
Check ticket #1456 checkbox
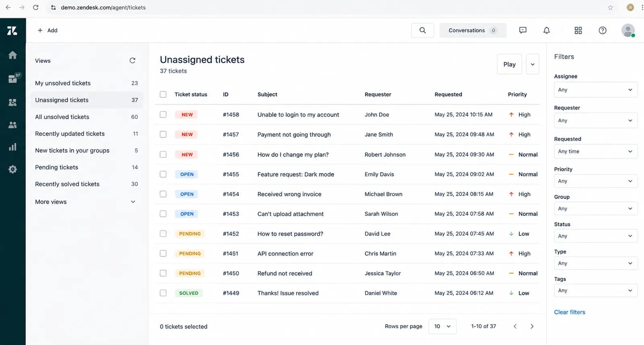(x=163, y=154)
